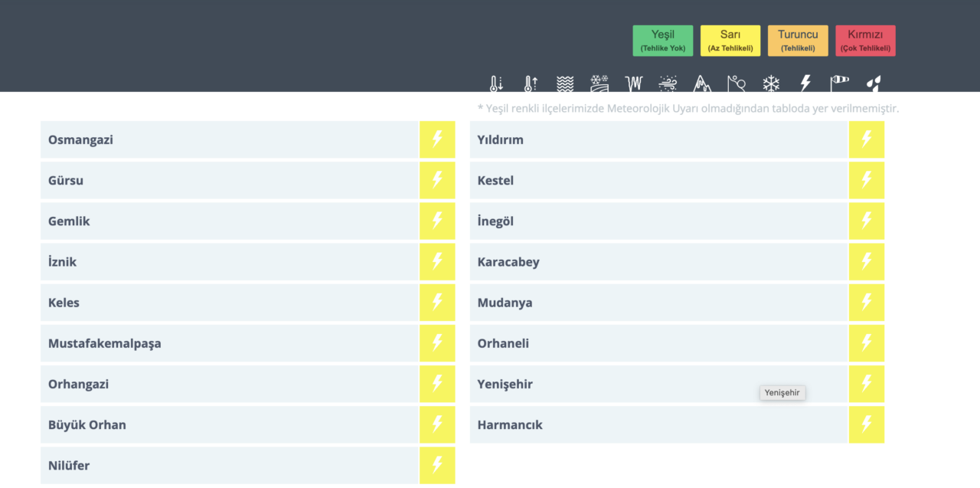
Task: Click Harmancık's yellow lightning warning cell
Action: [x=867, y=424]
